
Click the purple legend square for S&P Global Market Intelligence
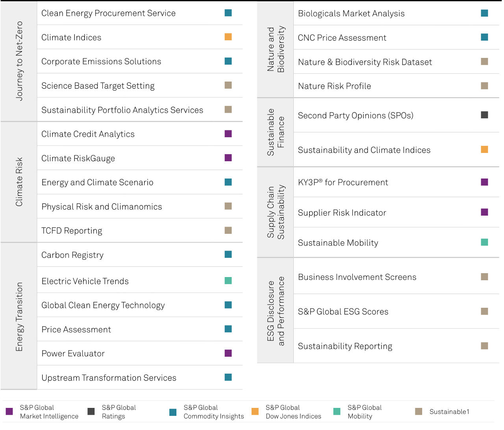click(9, 411)
